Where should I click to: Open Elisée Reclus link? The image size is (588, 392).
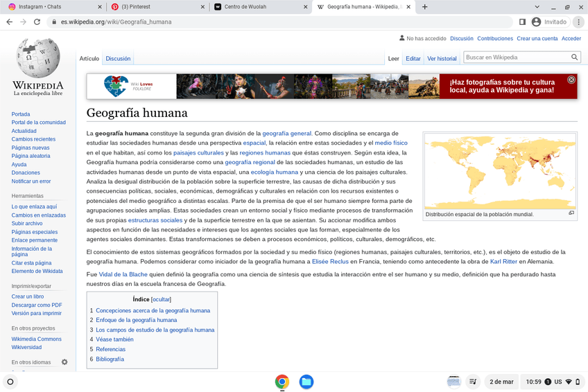point(330,262)
